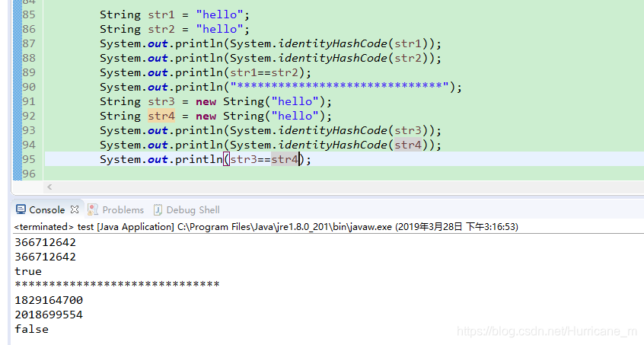Open the Problems tab
Image resolution: width=644 pixels, height=345 pixels.
(123, 210)
